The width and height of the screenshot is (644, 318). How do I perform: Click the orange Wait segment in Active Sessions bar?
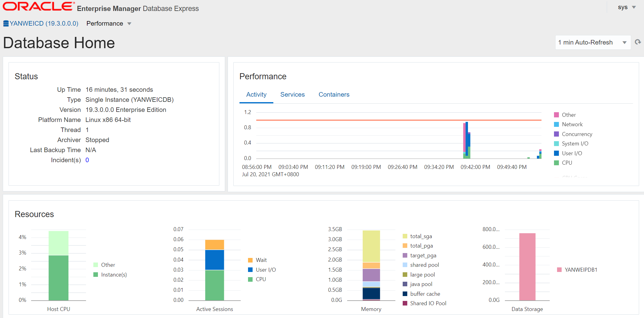tap(215, 245)
